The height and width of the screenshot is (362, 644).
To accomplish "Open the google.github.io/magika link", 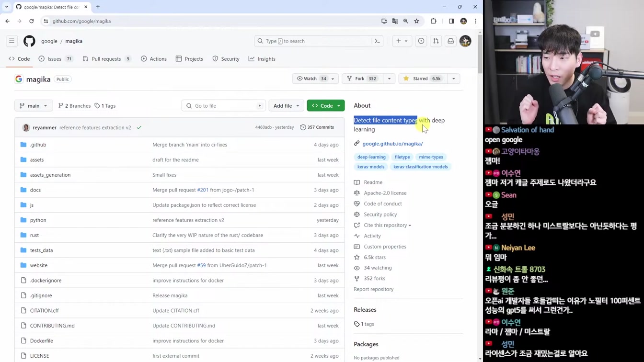I will 392,144.
